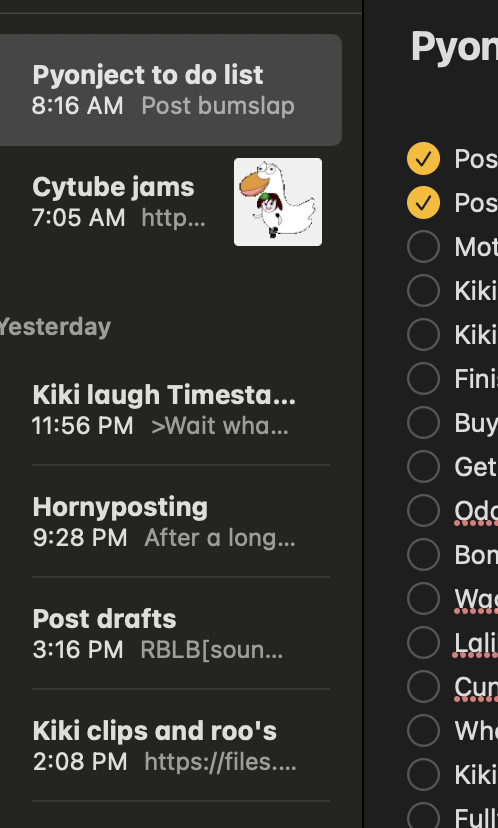The image size is (498, 828).
Task: Open the Post drafts note
Action: point(169,634)
